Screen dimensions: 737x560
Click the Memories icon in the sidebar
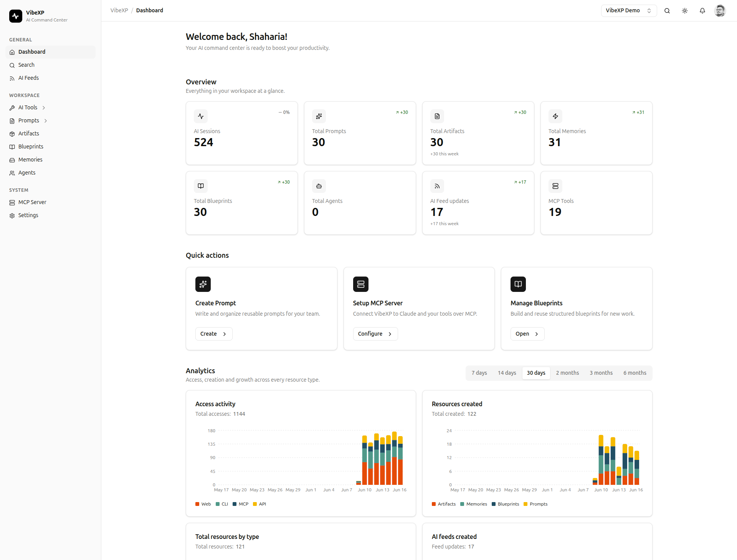coord(12,160)
